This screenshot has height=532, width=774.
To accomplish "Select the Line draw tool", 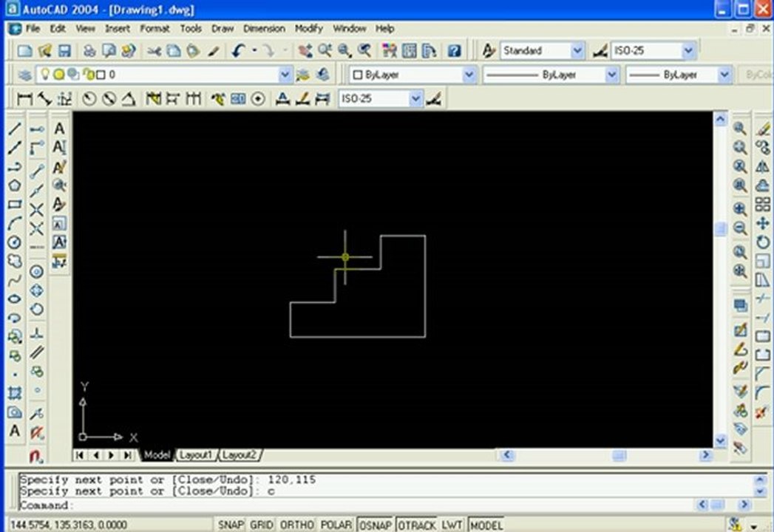I will click(15, 129).
